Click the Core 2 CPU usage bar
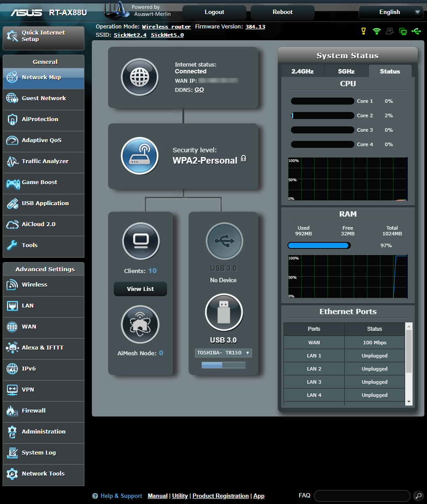Screen dimensions: 427x504 322,115
